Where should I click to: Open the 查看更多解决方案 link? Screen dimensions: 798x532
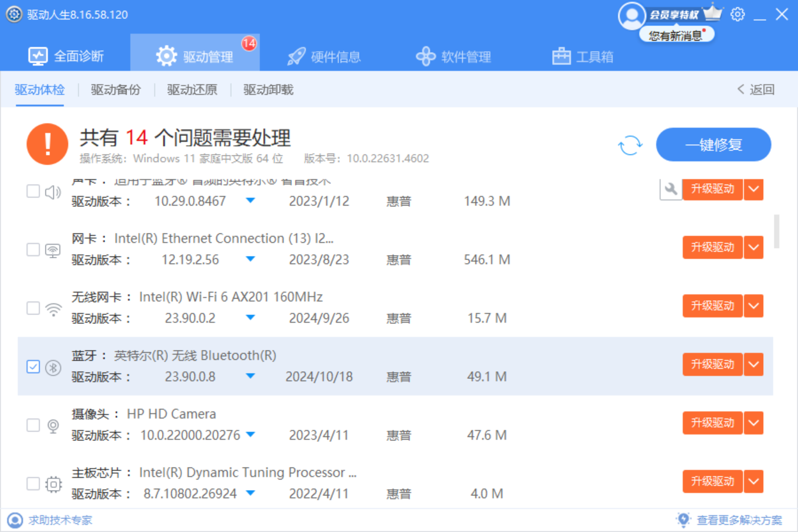(739, 520)
